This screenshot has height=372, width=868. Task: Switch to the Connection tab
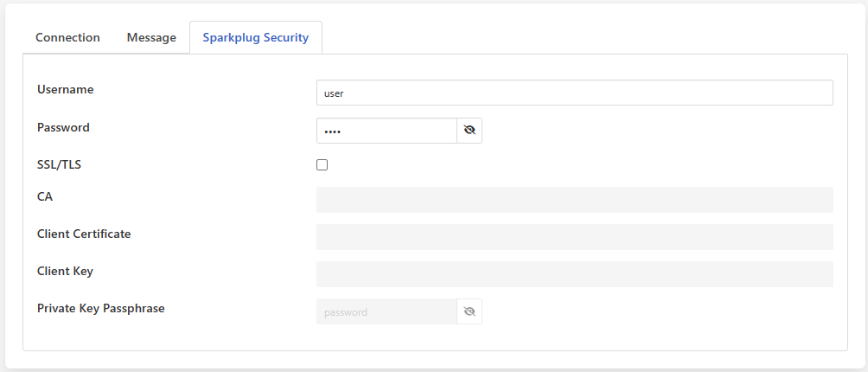pyautogui.click(x=67, y=38)
